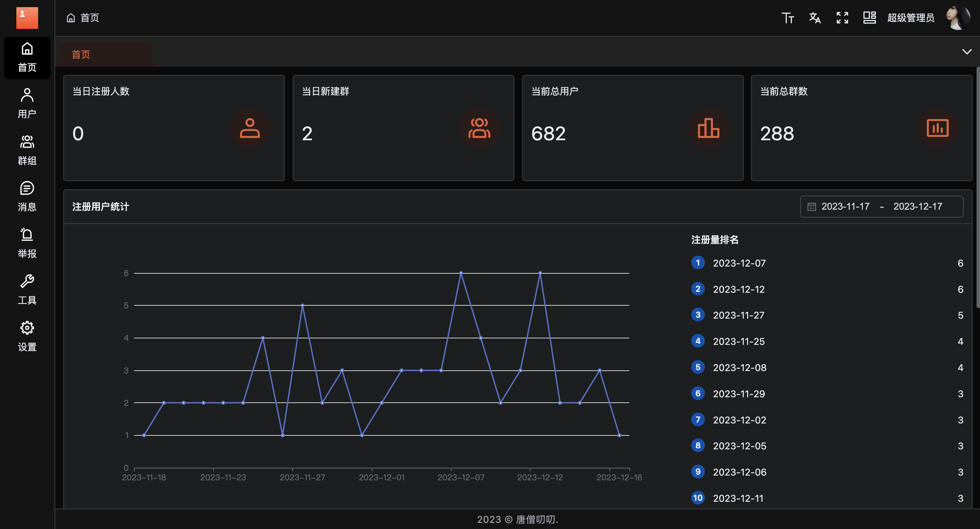Click the font size icon in header
Screen dimensions: 980x529
tap(788, 18)
